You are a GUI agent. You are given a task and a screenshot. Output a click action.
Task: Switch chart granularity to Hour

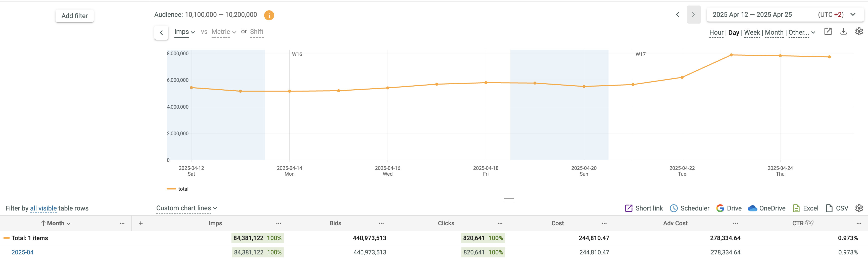(716, 32)
